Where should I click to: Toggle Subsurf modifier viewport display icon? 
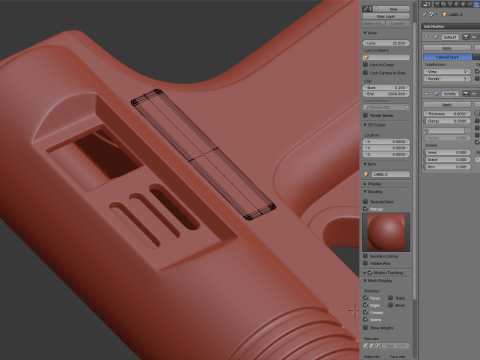[474, 37]
